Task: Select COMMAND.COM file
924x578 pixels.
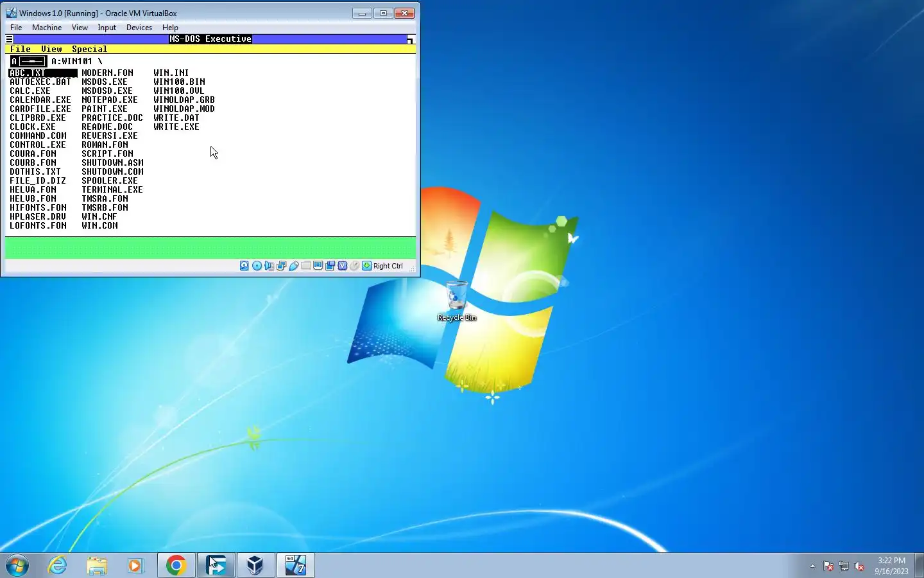Action: coord(38,136)
